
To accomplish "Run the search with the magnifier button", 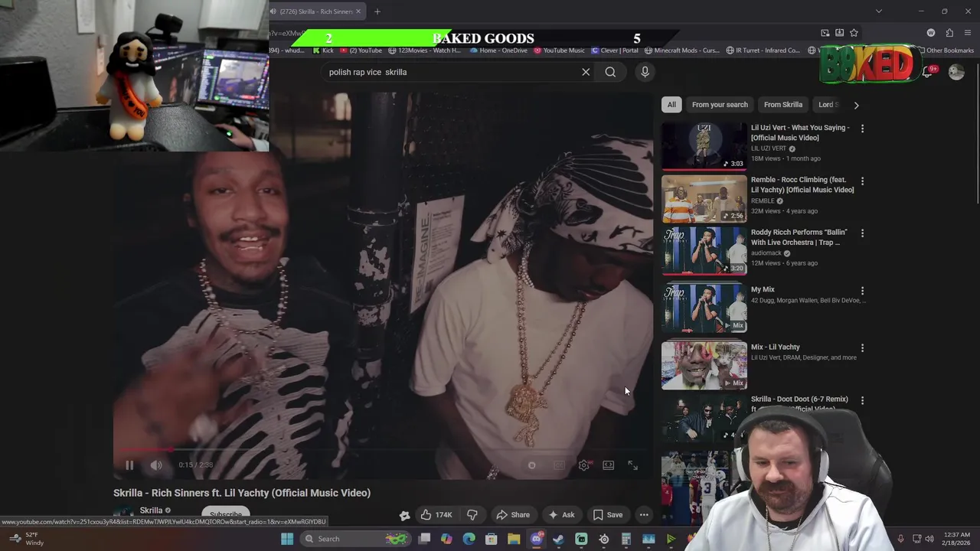I will click(x=610, y=72).
